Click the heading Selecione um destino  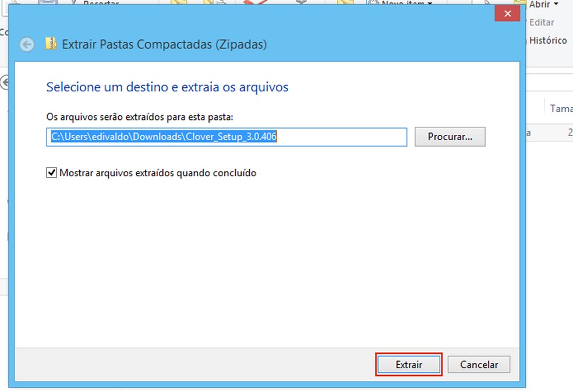click(x=167, y=87)
